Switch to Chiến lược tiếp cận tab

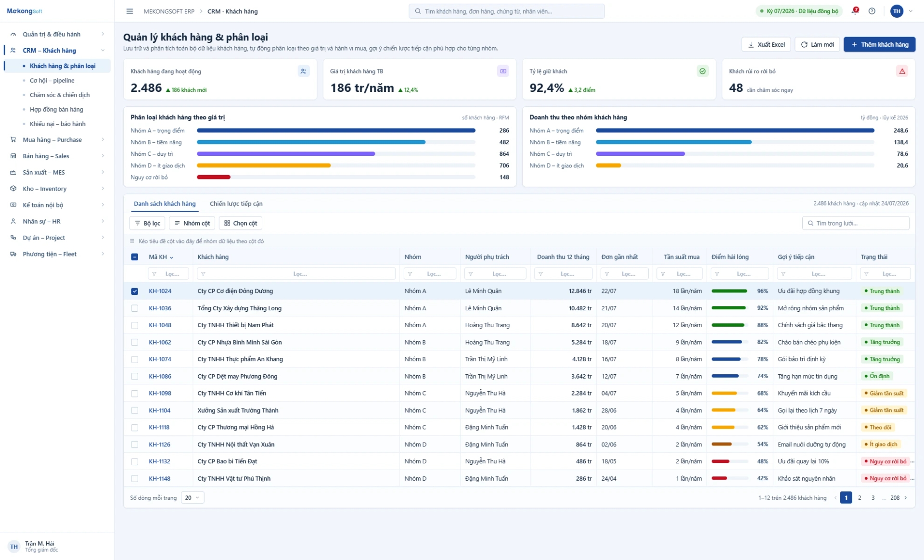coord(236,204)
